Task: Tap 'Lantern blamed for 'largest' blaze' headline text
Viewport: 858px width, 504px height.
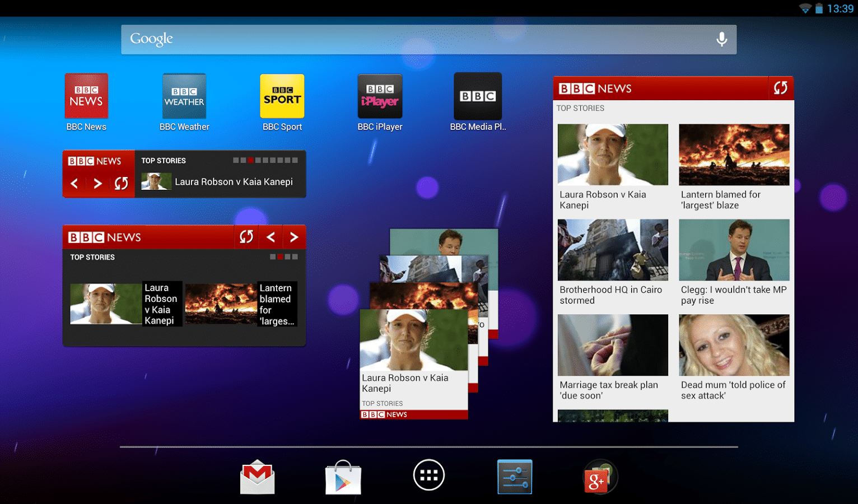Action: [721, 200]
